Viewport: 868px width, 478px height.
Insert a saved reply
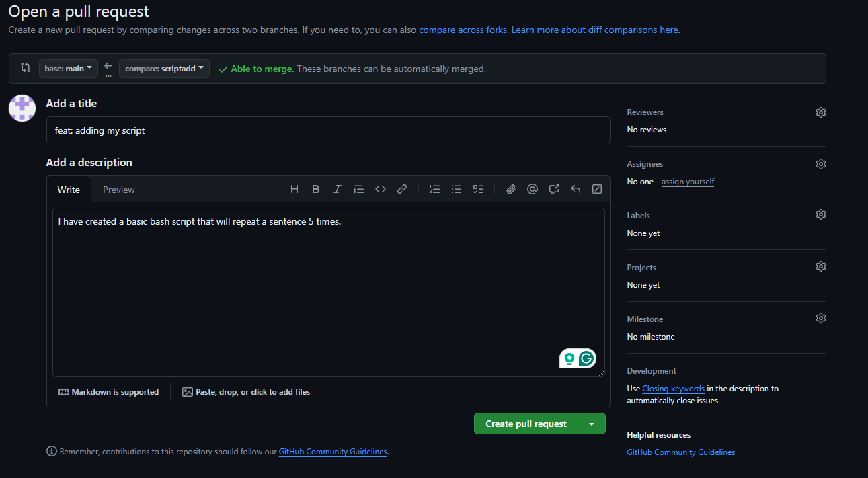(x=576, y=190)
